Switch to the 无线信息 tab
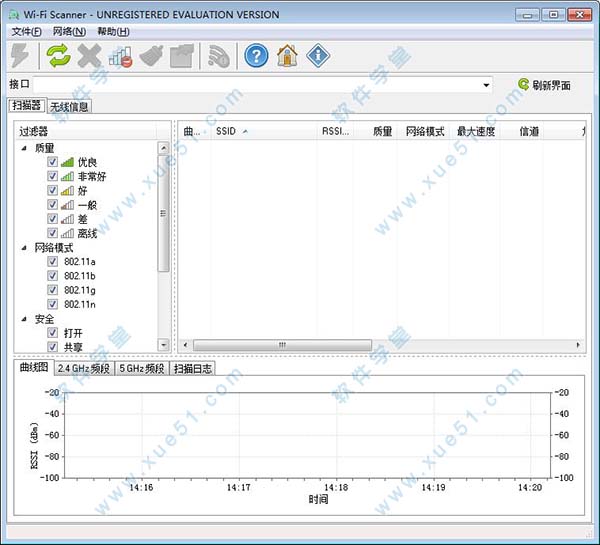Image resolution: width=600 pixels, height=545 pixels. (69, 106)
